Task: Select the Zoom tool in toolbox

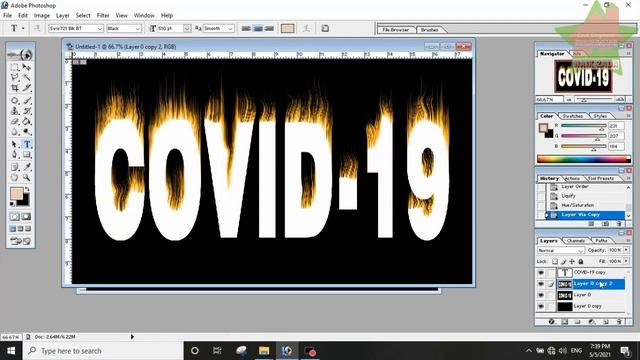Action: pyautogui.click(x=27, y=178)
